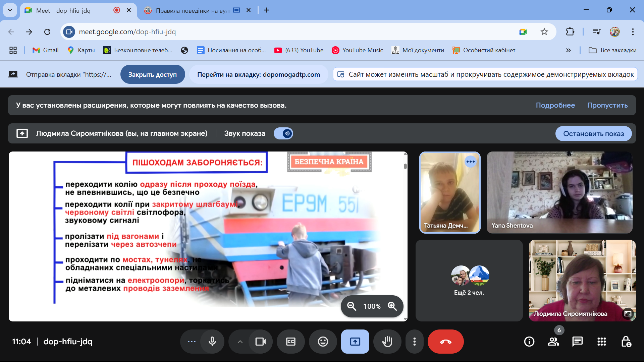
Task: Bookmark this page with star icon
Action: coord(544,32)
